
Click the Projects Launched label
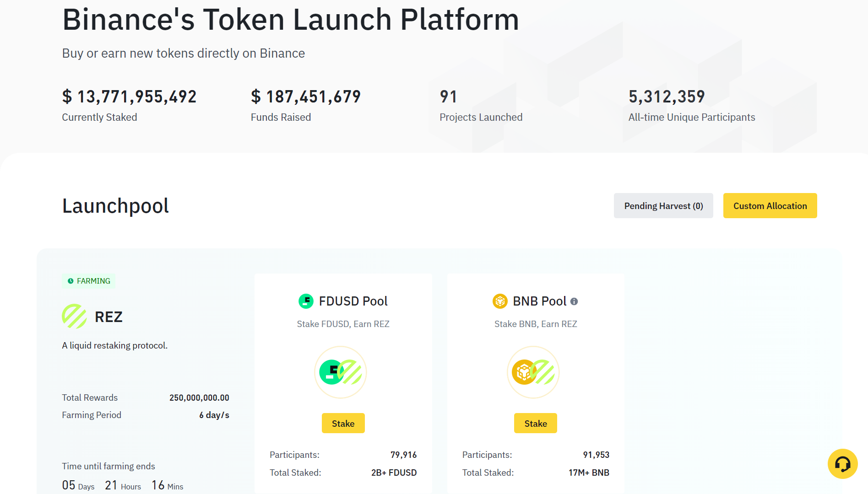[481, 117]
